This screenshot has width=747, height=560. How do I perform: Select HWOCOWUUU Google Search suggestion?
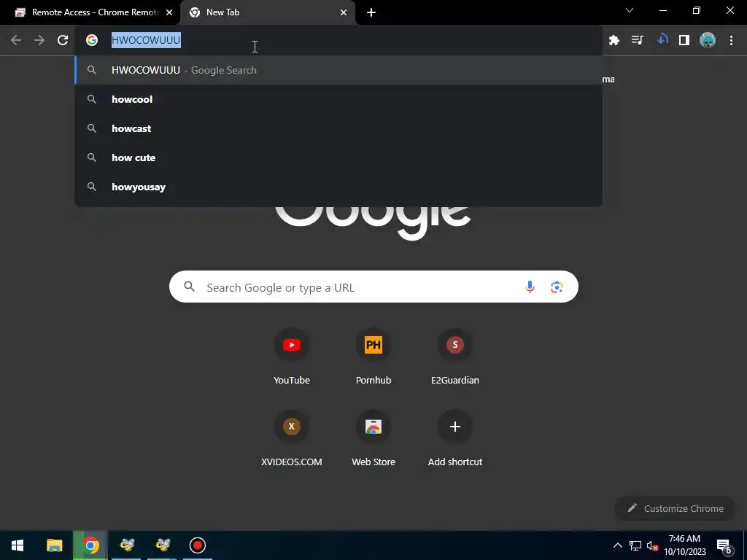tap(338, 70)
